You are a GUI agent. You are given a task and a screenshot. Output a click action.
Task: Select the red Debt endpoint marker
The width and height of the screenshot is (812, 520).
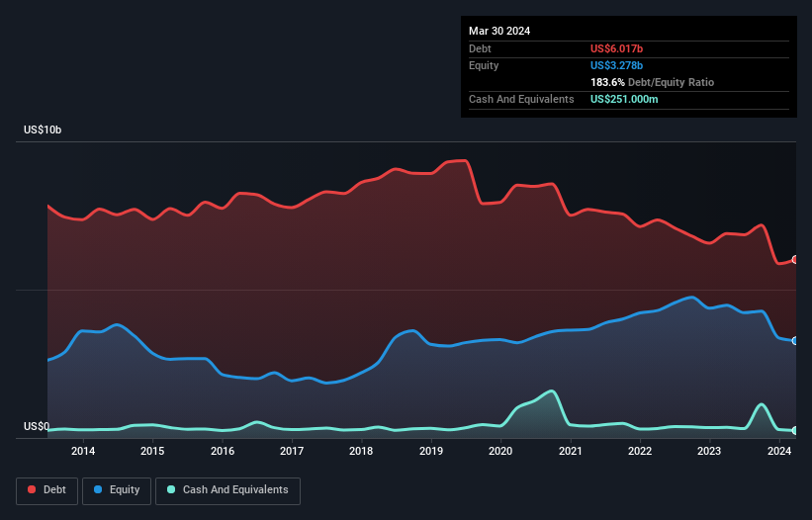tap(795, 260)
